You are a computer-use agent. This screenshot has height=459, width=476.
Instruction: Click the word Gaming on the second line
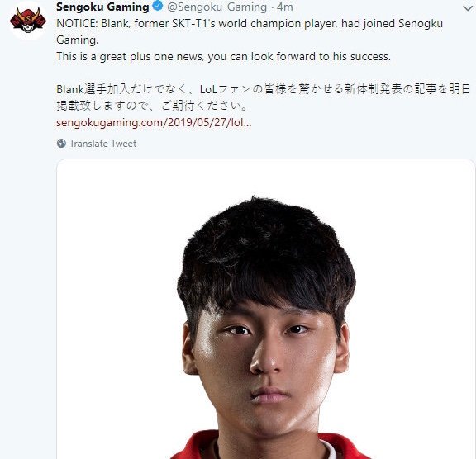click(x=78, y=40)
